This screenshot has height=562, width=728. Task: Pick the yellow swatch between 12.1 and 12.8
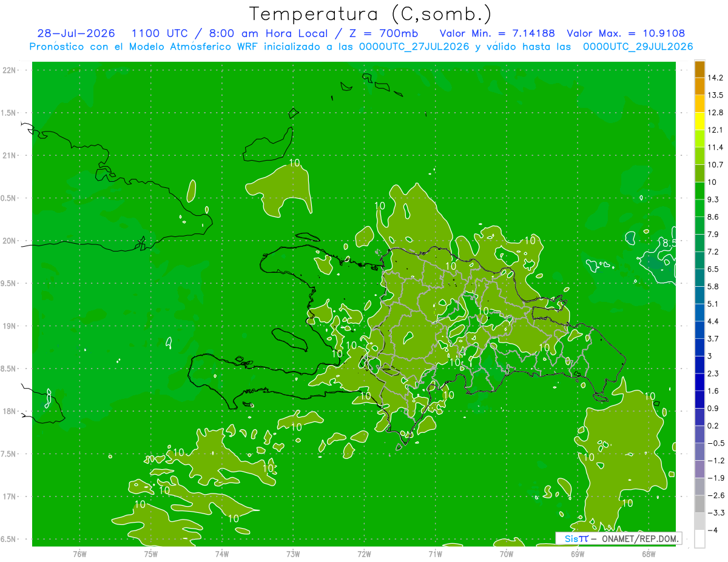699,121
